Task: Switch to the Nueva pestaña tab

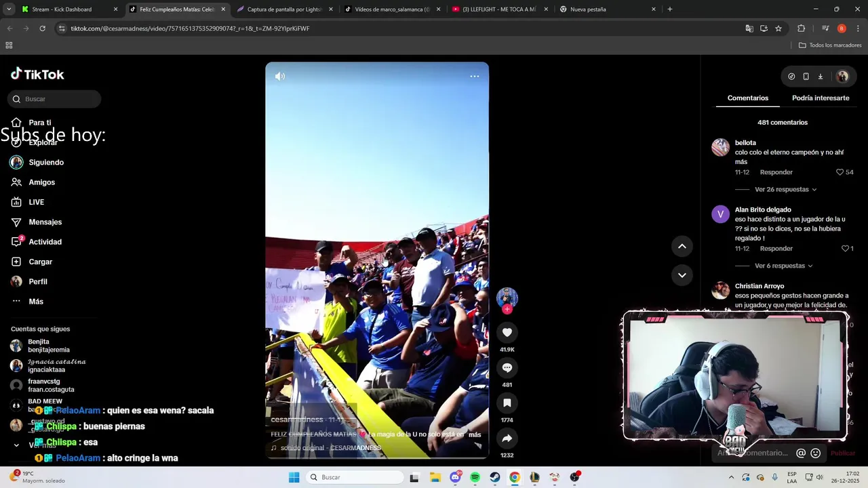Action: coord(608,9)
